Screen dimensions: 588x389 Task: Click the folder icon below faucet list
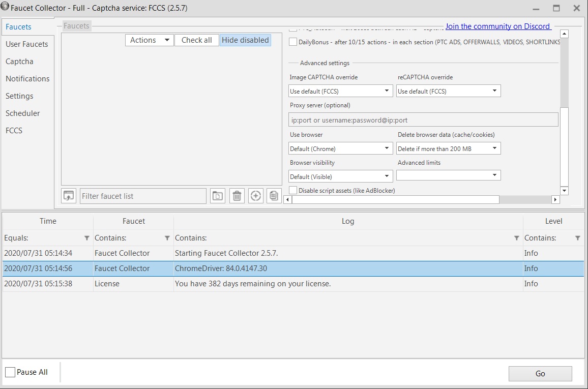218,196
